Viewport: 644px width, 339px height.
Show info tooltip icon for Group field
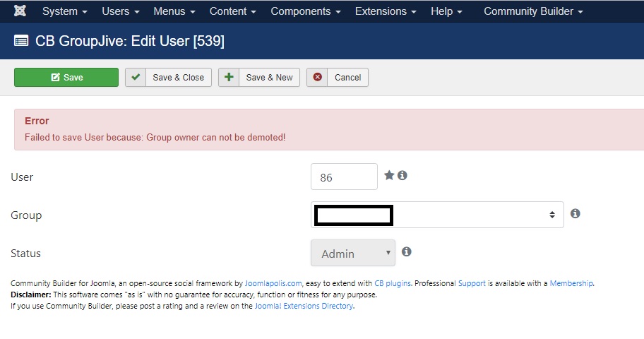576,213
